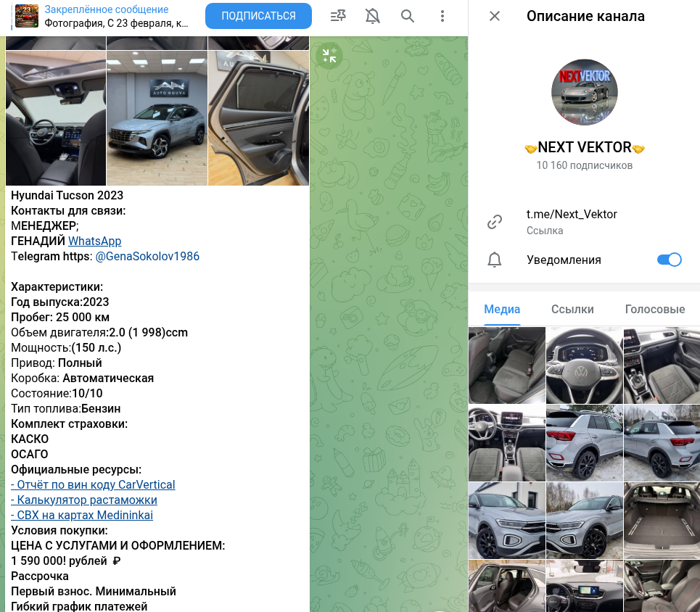Click the muted bell icon in header

373,16
